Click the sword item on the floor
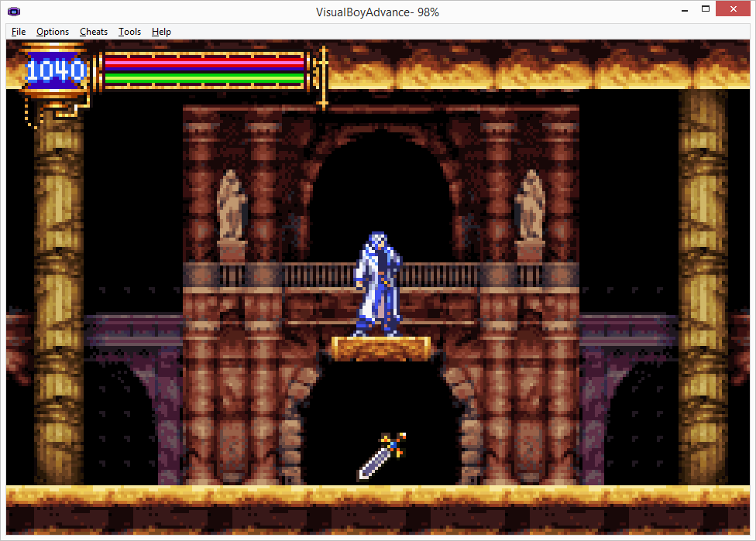 pyautogui.click(x=382, y=456)
